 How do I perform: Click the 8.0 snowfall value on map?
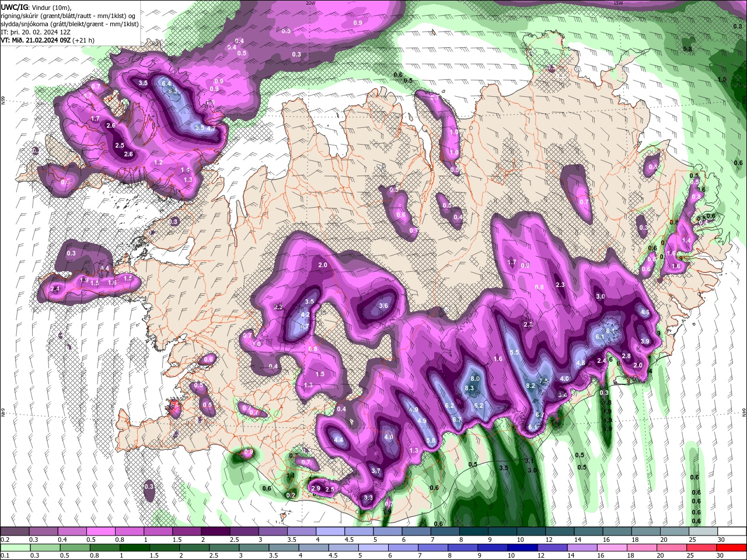475,379
